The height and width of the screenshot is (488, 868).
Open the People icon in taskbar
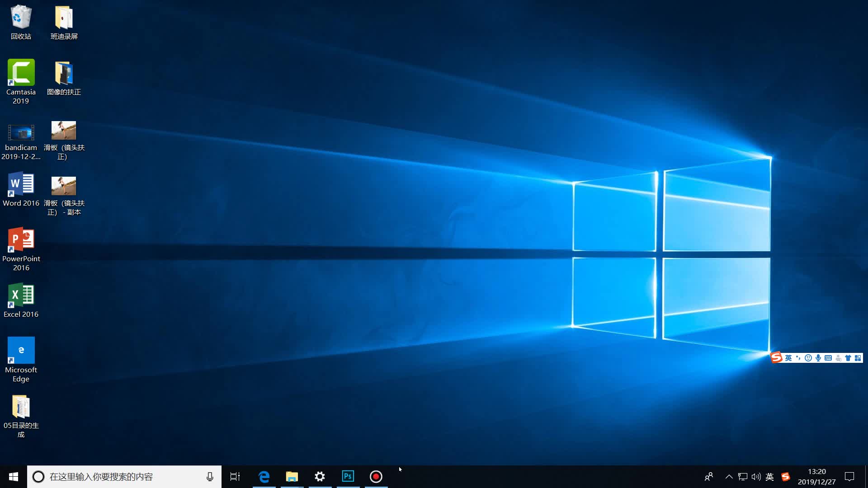709,477
